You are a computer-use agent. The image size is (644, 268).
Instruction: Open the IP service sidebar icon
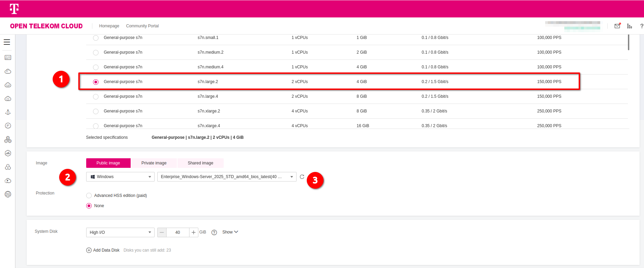pyautogui.click(x=8, y=126)
